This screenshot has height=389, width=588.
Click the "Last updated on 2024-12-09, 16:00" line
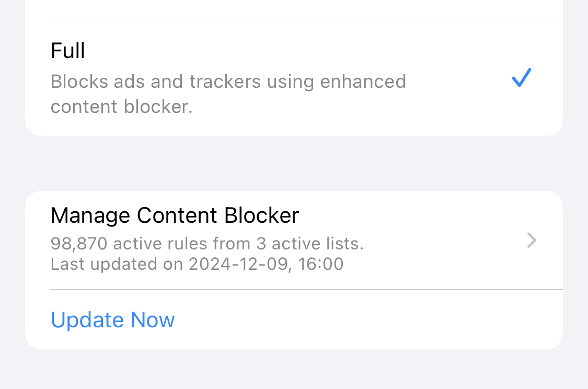[x=197, y=264]
